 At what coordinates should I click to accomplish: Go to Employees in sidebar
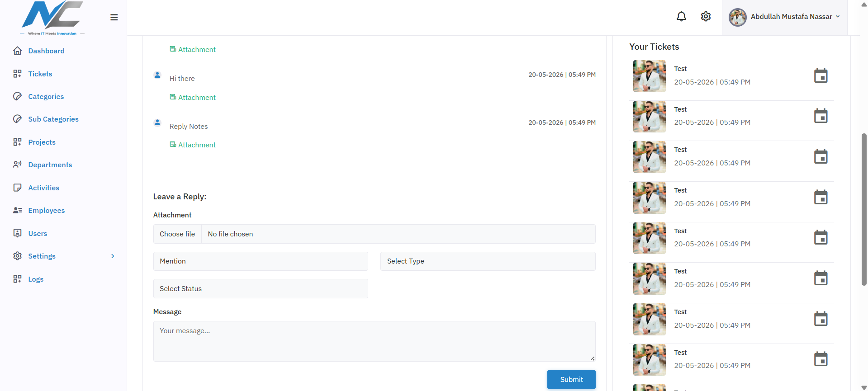tap(47, 210)
